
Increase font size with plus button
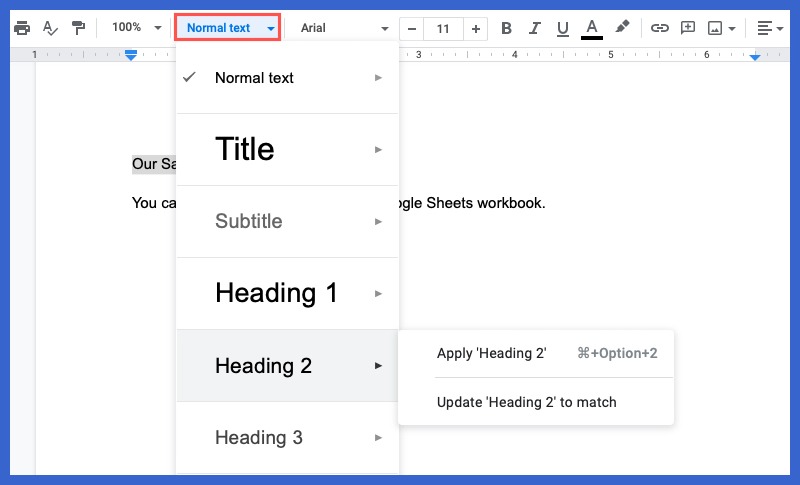tap(476, 29)
